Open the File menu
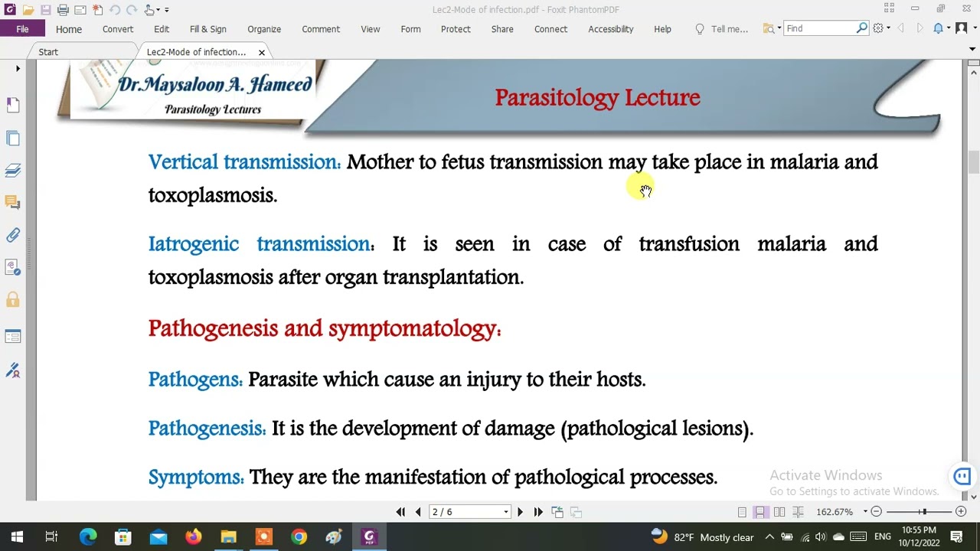Image resolution: width=980 pixels, height=551 pixels. 22,29
